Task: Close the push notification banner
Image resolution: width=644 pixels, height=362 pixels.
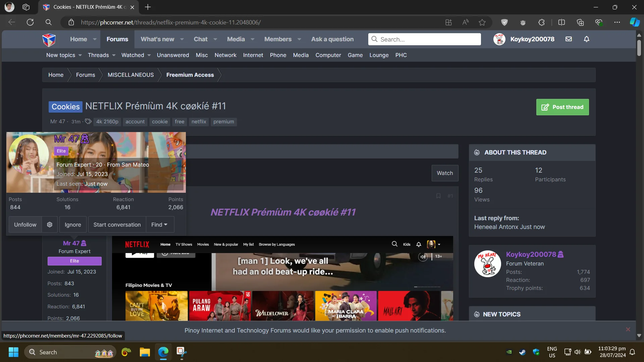Action: [628, 329]
